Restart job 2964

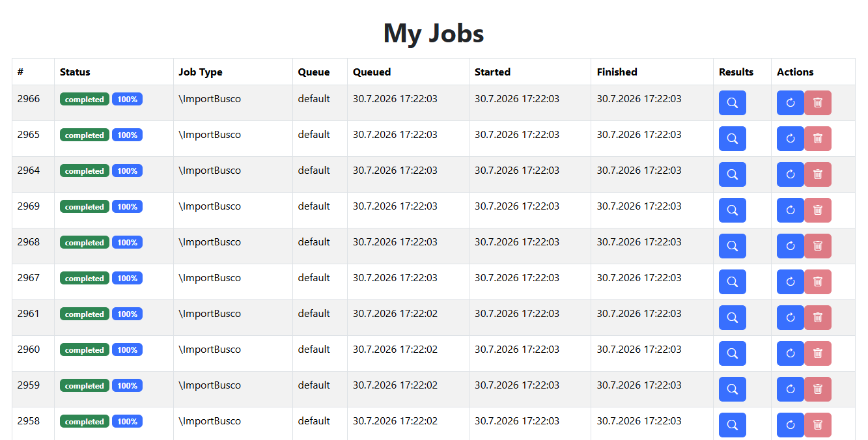click(x=791, y=174)
